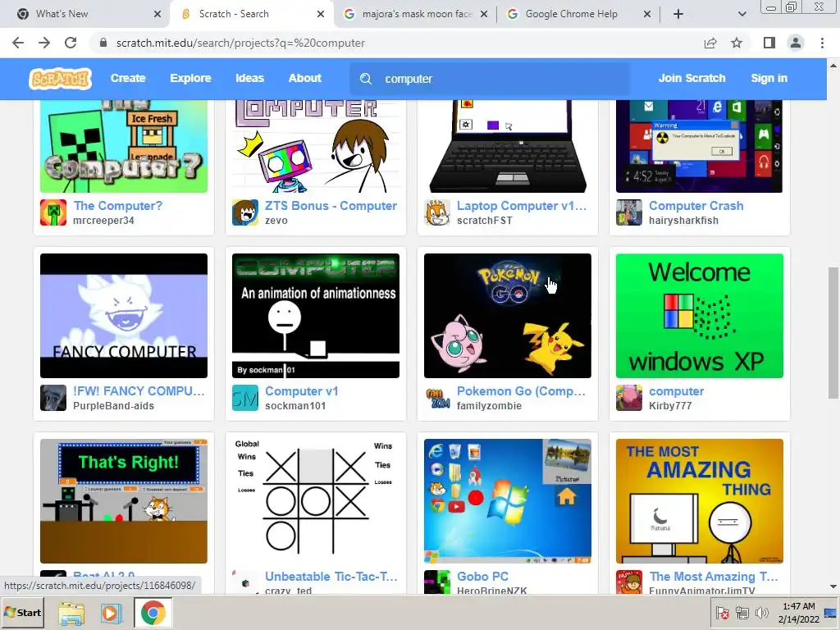Open the Computer v1 project title
The height and width of the screenshot is (630, 840).
pyautogui.click(x=302, y=391)
